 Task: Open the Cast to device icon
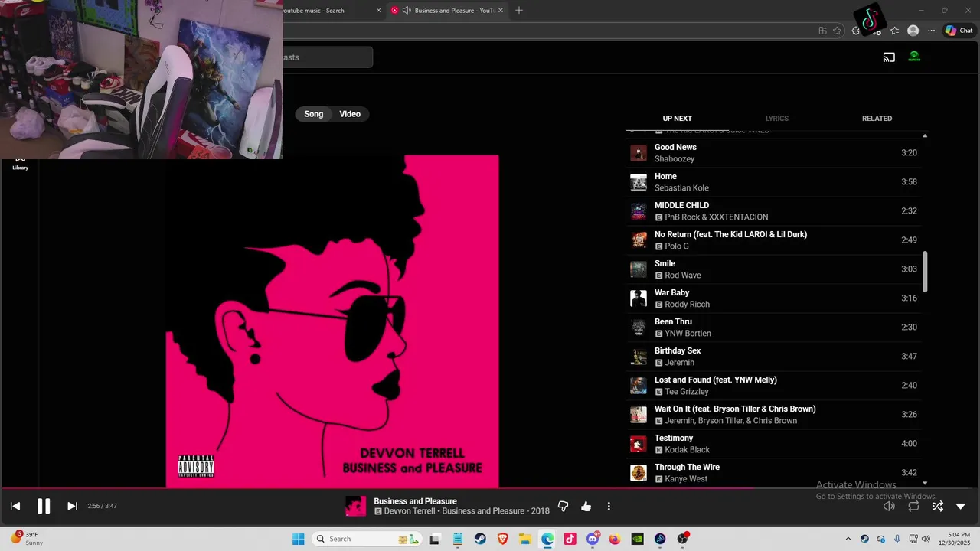(x=889, y=57)
